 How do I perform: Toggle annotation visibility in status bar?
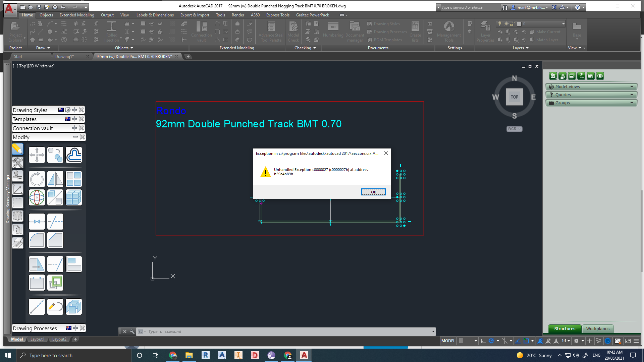pos(540,341)
